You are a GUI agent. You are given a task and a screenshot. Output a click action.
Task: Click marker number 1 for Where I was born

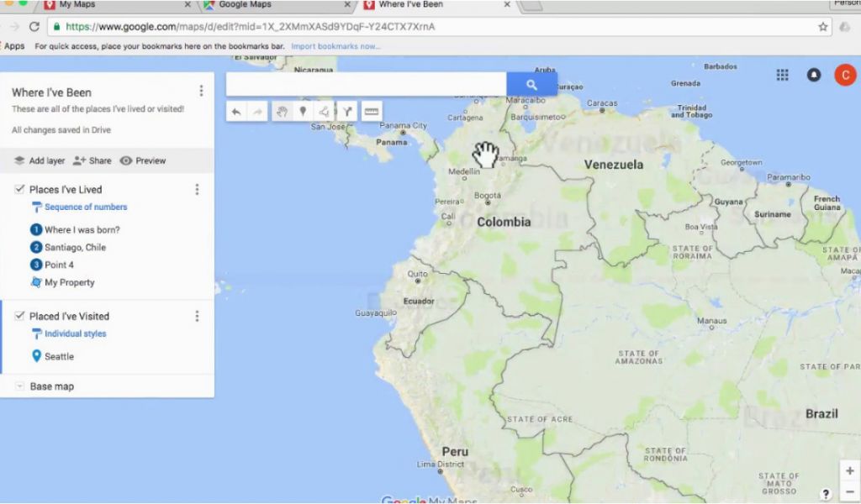click(36, 230)
